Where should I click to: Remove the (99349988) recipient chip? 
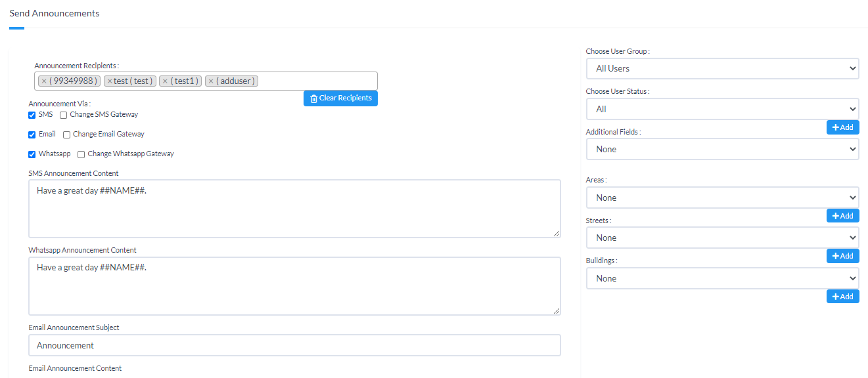(45, 81)
